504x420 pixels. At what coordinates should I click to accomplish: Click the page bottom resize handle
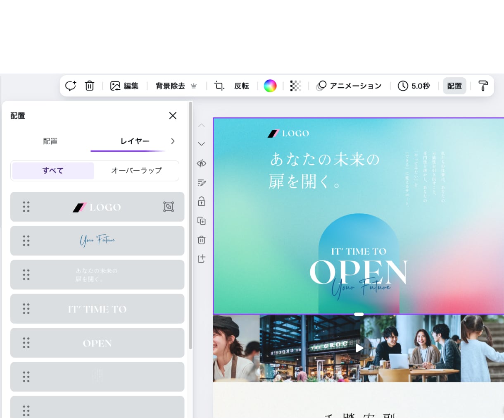pyautogui.click(x=359, y=314)
